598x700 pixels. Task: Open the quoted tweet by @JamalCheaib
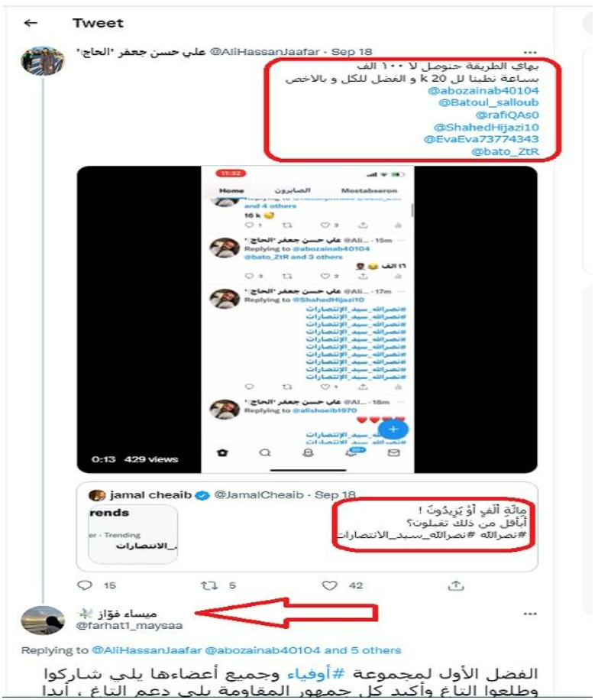click(307, 527)
